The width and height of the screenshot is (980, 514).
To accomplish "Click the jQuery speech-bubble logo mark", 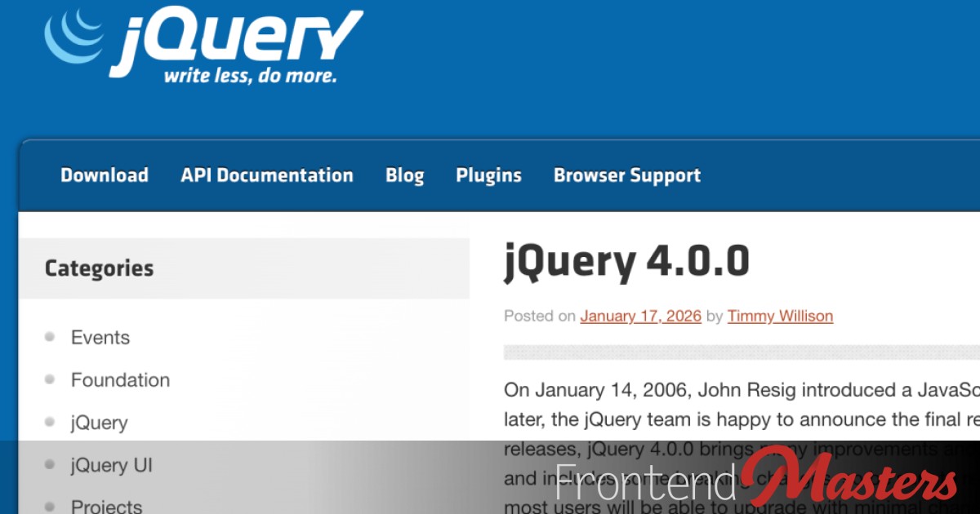I will [73, 37].
